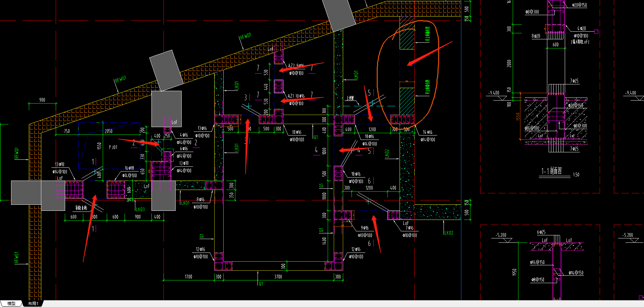The height and width of the screenshot is (307, 644).
Task: Switch to the 模型 model tab
Action: coord(11,303)
